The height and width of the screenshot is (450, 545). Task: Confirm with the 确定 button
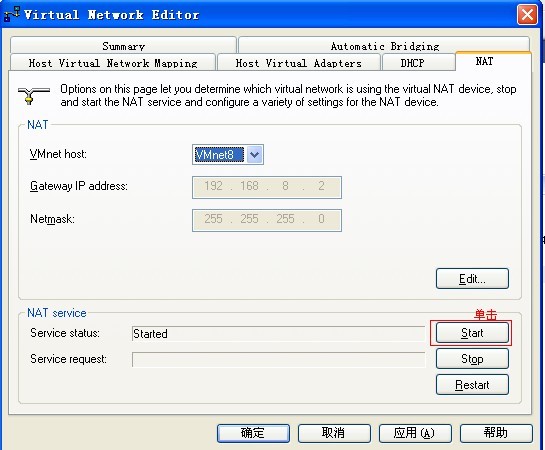[253, 433]
